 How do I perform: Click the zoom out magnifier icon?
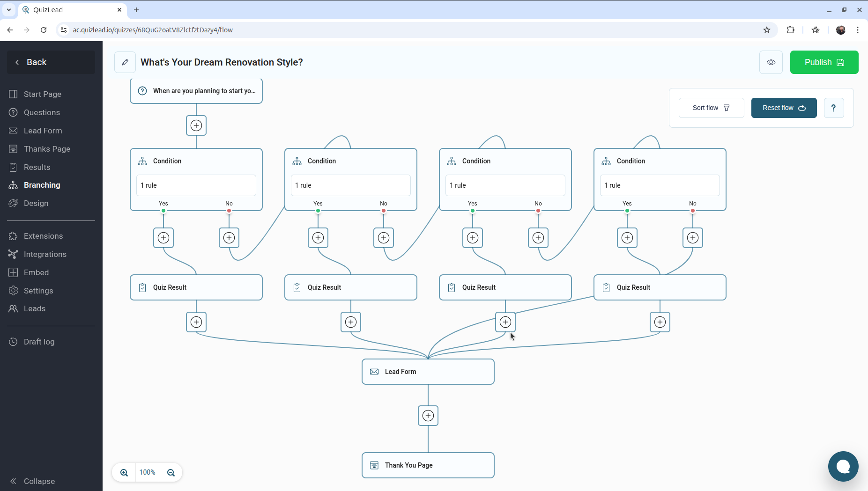pos(171,472)
